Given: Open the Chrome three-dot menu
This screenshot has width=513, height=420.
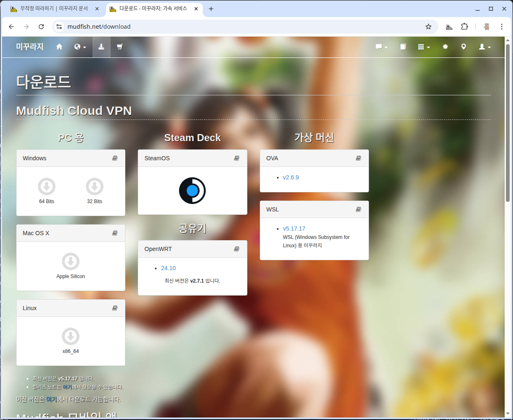Looking at the screenshot, I should [502, 27].
